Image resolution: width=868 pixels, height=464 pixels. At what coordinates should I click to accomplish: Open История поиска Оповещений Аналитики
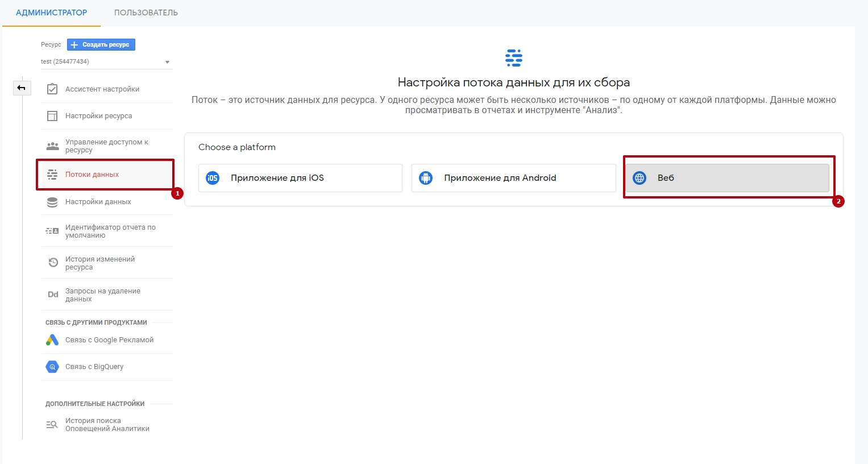point(107,425)
